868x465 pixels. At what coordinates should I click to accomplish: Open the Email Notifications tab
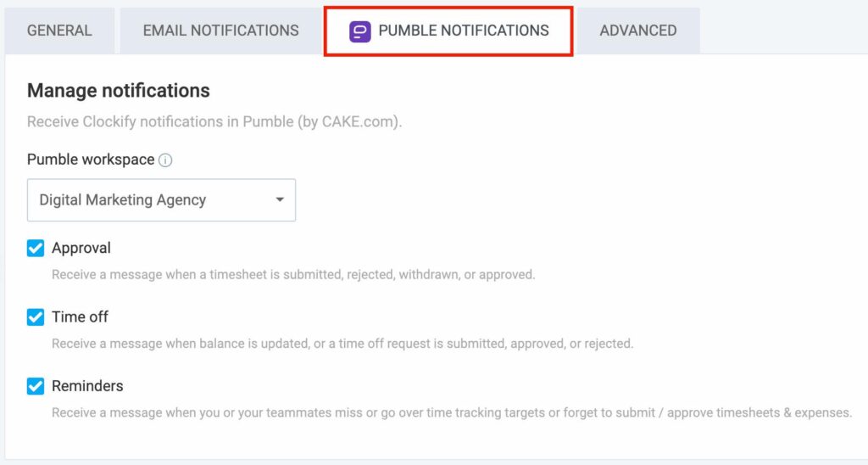point(221,31)
